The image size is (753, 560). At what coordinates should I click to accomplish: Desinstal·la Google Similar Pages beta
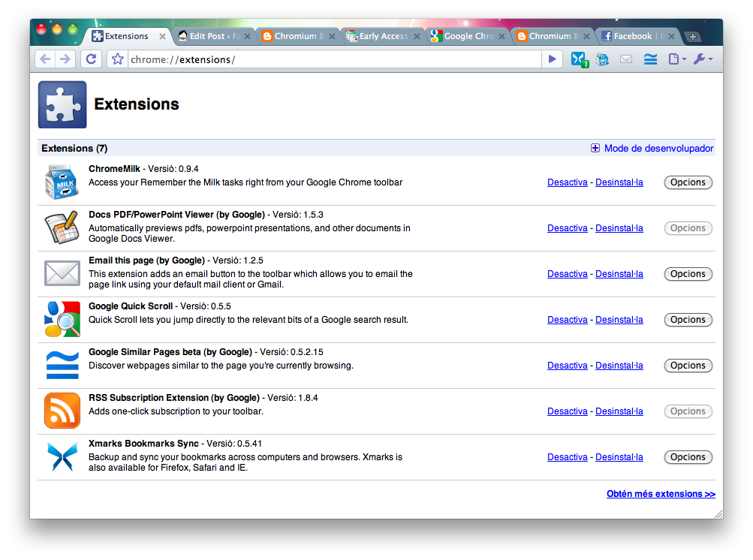coord(619,366)
